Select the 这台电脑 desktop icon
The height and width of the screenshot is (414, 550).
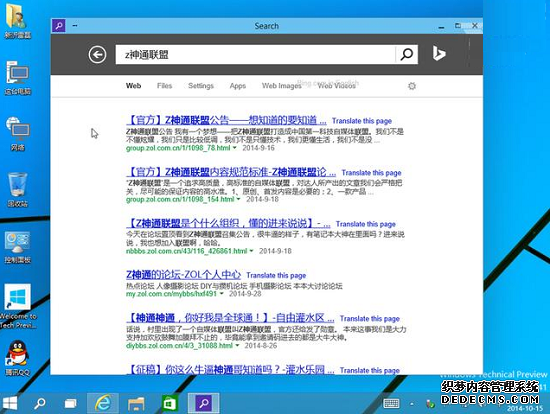coord(18,78)
